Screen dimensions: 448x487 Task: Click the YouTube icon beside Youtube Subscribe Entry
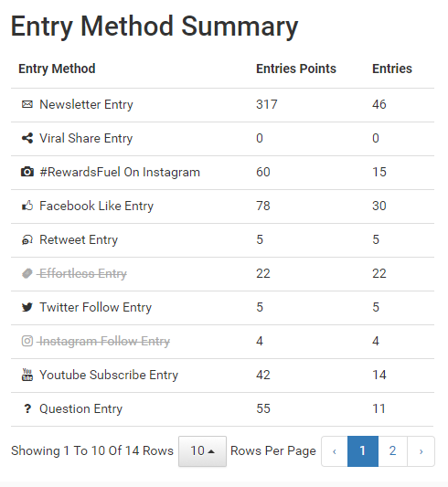pyautogui.click(x=27, y=375)
